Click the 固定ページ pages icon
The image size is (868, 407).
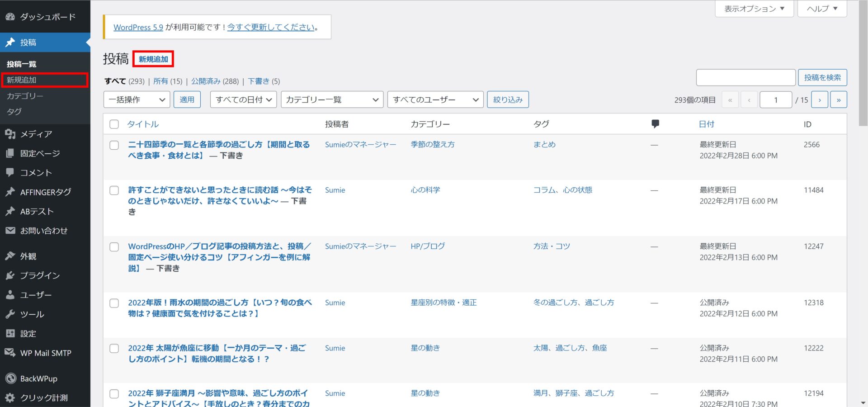(10, 153)
